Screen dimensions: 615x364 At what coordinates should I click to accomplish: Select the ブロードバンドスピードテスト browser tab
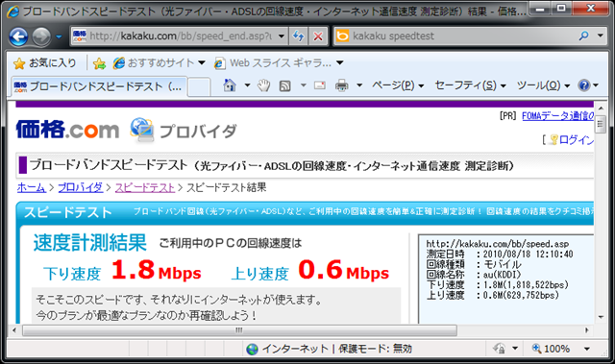point(99,86)
